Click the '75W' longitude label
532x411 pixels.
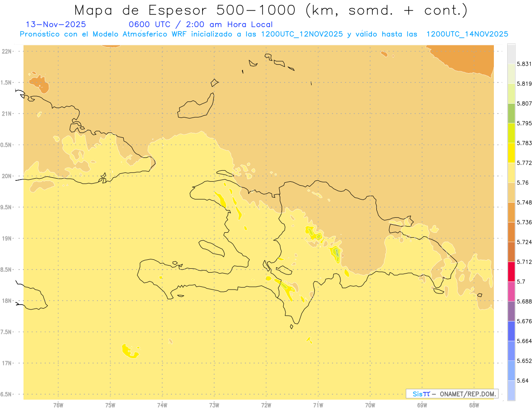[x=110, y=405]
